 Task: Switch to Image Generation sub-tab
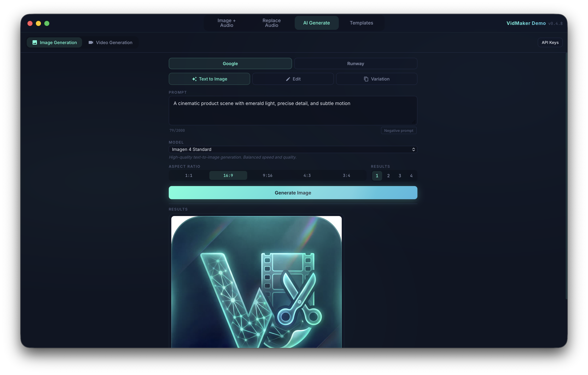tap(54, 42)
